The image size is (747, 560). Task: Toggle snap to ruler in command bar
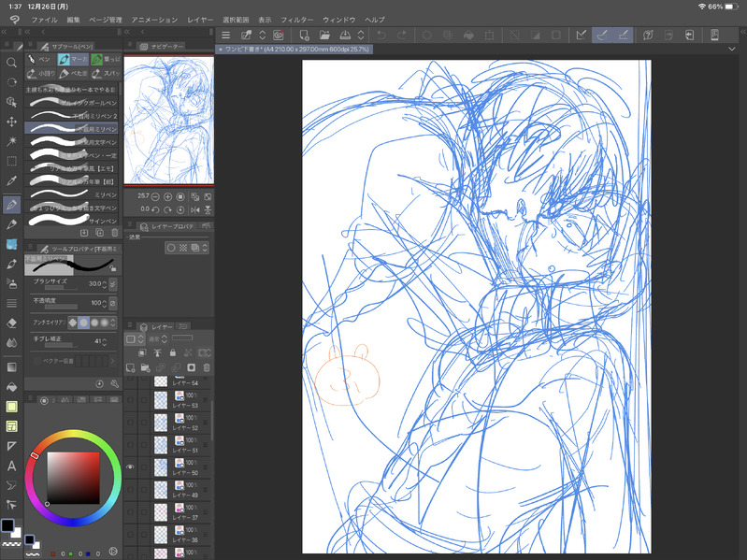point(582,36)
